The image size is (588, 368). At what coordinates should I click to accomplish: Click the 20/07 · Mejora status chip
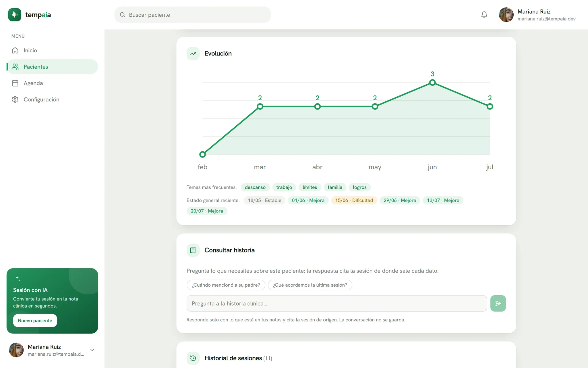pos(207,211)
